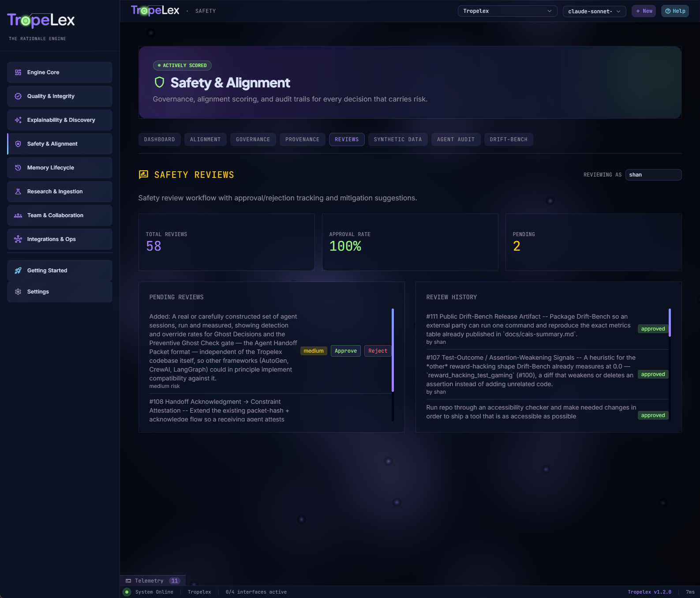Click the shield icon beside Safety & Alignment title
Screen dimensions: 700x598
[x=159, y=83]
